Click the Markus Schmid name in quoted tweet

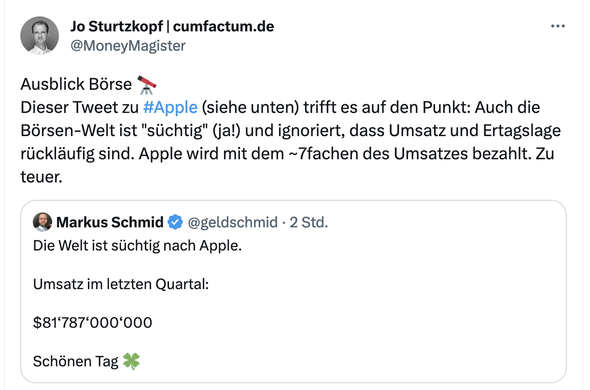coord(110,222)
